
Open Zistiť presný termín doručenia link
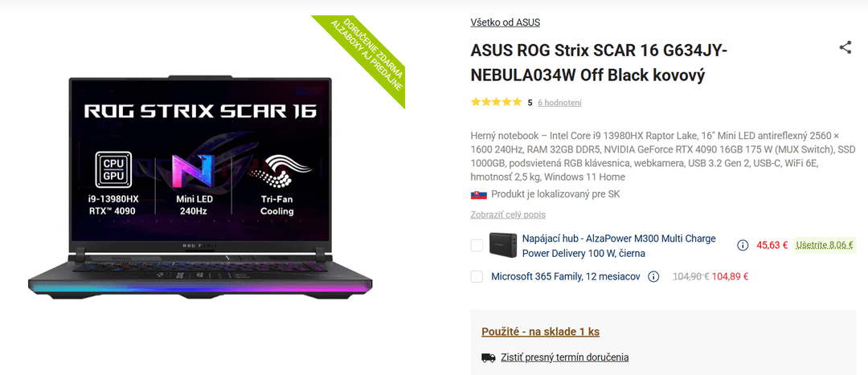coord(565,357)
